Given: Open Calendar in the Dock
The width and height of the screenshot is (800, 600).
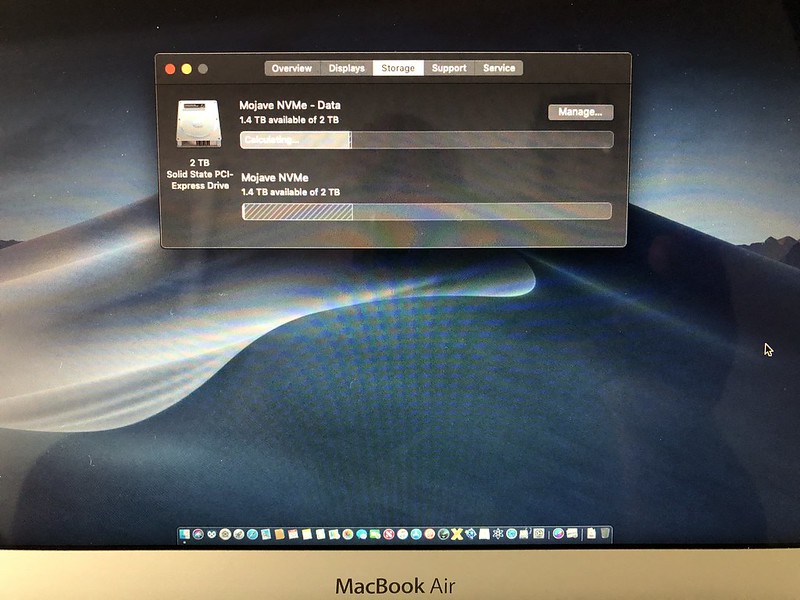Looking at the screenshot, I should (293, 534).
